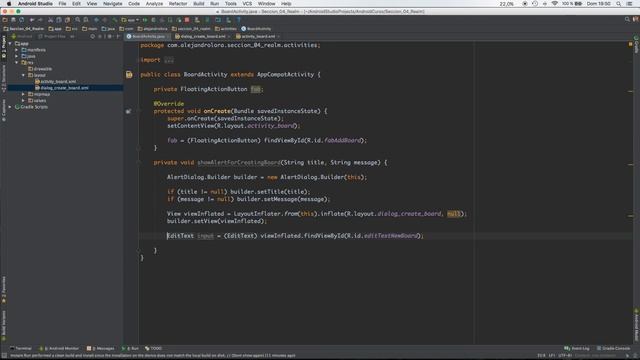Open the Messages tool window
640x360 pixels.
[x=100, y=348]
